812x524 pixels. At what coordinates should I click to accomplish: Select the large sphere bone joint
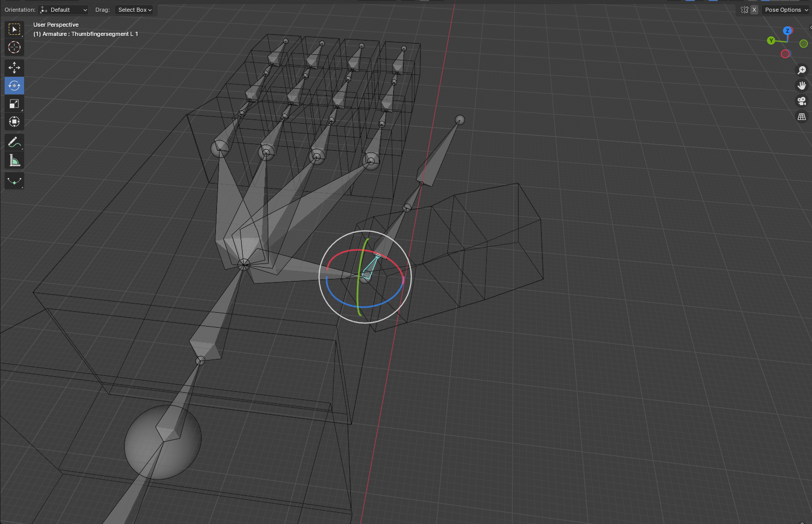tap(163, 441)
